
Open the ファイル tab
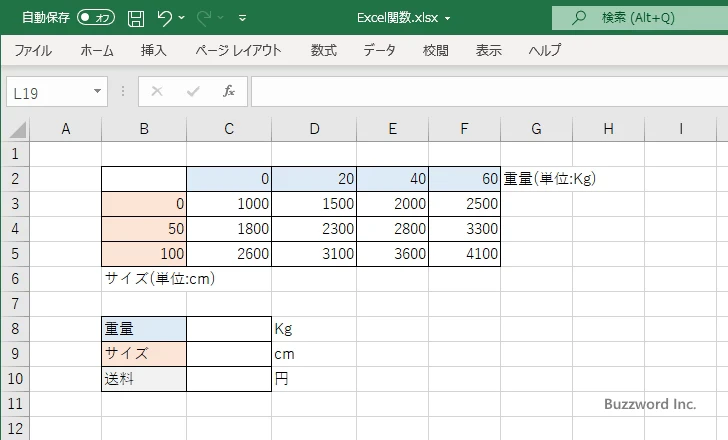click(x=33, y=50)
